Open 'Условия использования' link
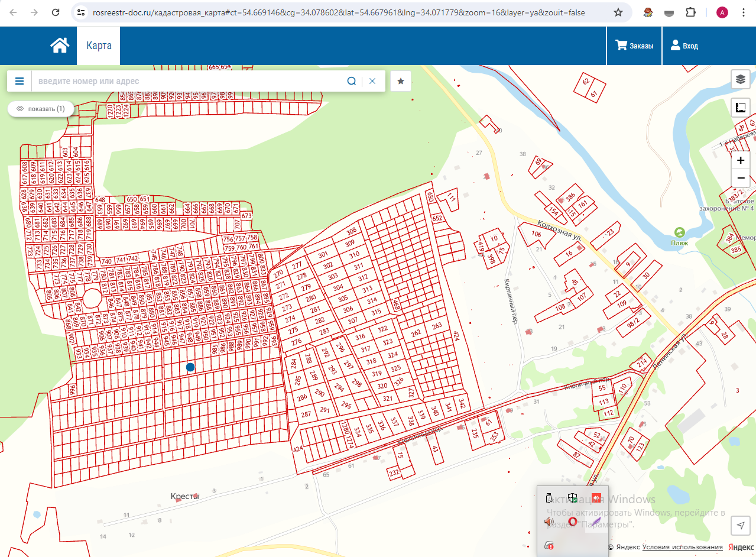The width and height of the screenshot is (756, 557). 682,547
